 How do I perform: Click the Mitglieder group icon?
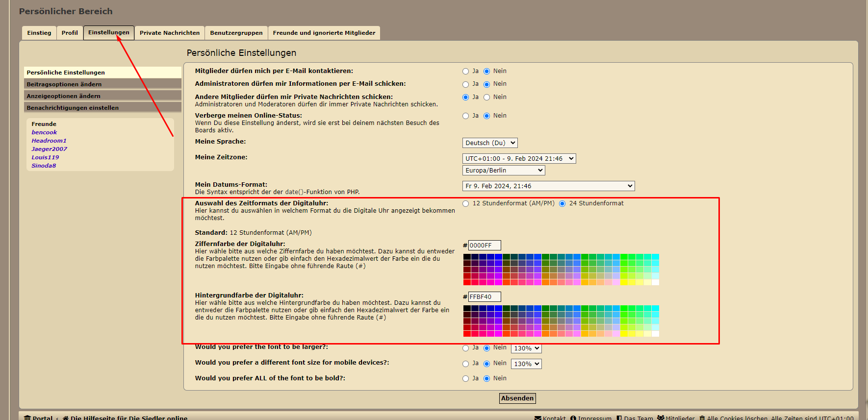point(661,418)
